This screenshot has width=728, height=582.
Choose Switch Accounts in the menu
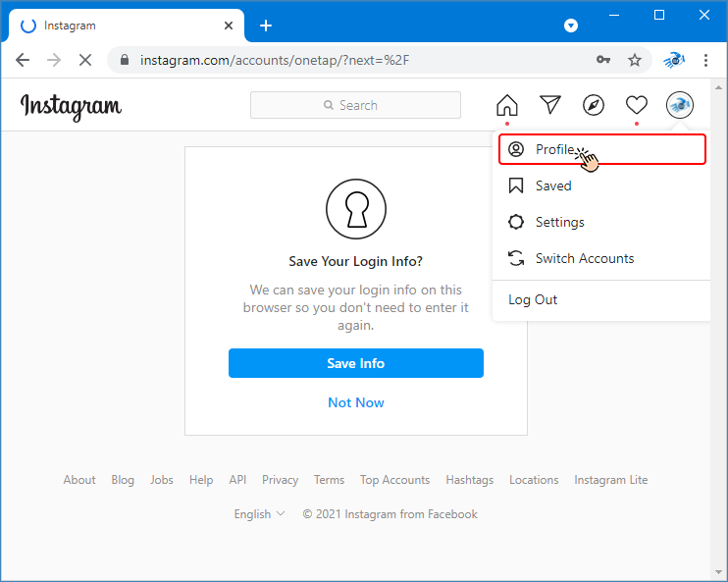[x=601, y=258]
